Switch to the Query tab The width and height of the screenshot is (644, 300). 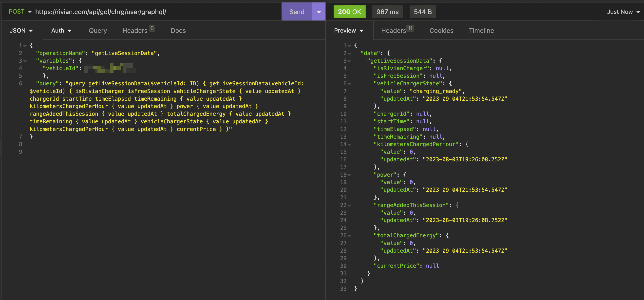[98, 31]
